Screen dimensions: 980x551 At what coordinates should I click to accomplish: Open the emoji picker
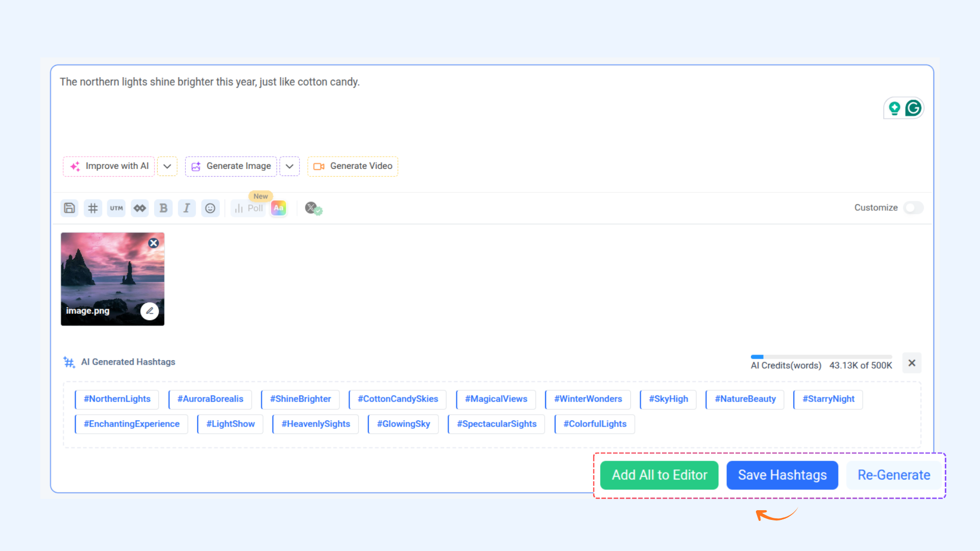[210, 208]
